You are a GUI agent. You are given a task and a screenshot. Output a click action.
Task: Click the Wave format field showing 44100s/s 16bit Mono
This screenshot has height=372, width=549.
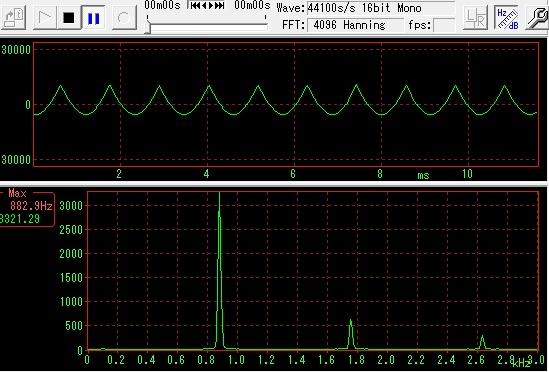click(381, 8)
